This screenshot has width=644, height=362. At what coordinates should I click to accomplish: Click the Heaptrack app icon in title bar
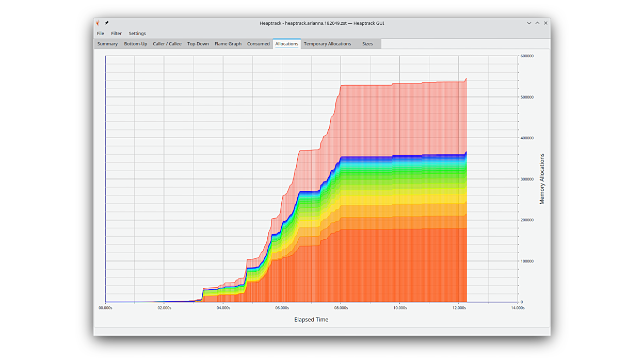point(98,23)
